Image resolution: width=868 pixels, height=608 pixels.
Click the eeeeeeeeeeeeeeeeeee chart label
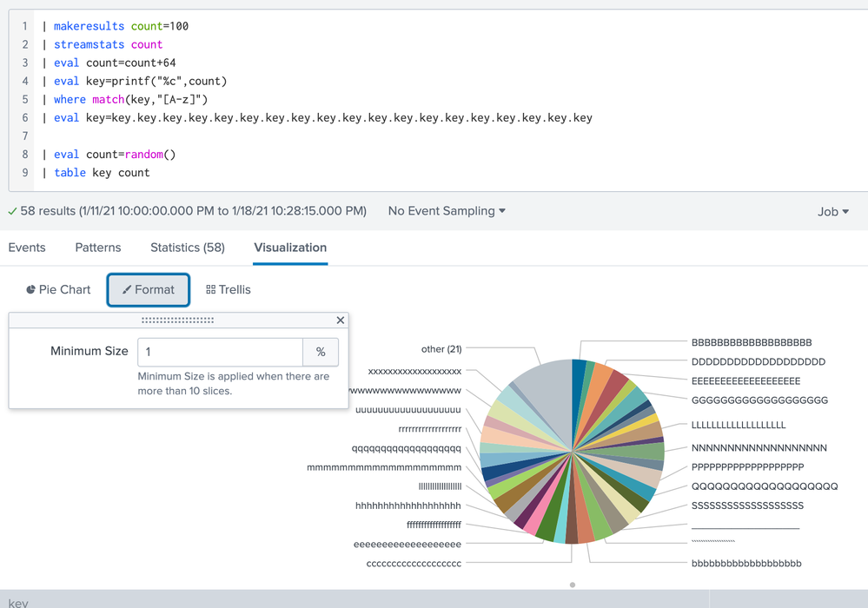(x=407, y=544)
